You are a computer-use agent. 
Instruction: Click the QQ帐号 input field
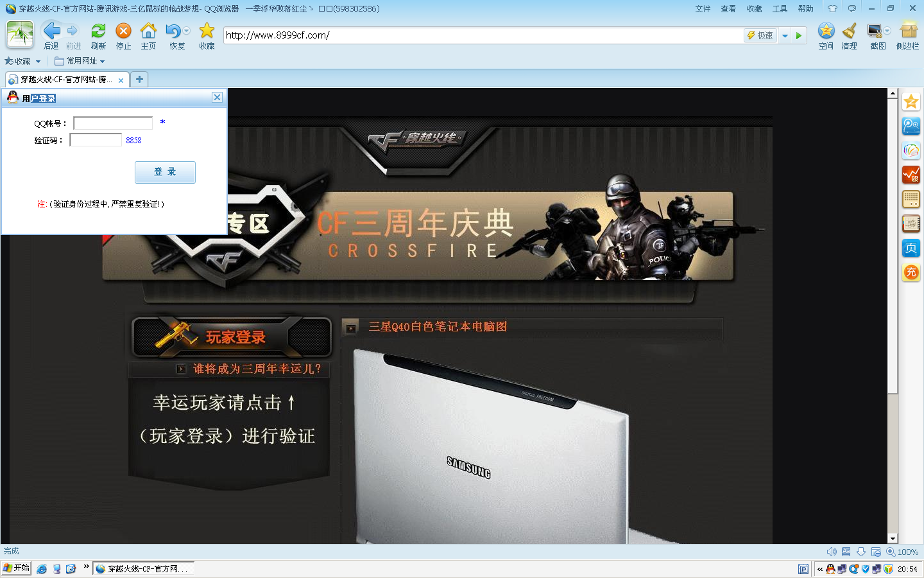[113, 123]
